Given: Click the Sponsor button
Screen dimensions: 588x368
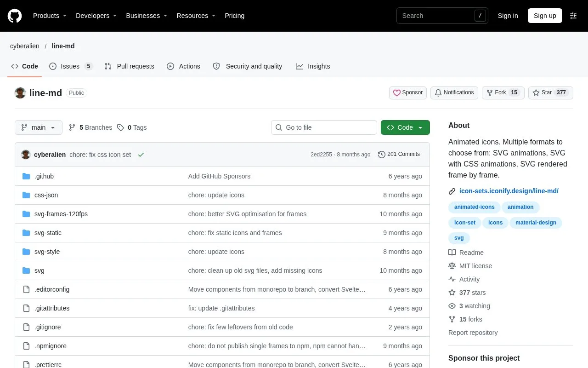Looking at the screenshot, I should (x=408, y=93).
